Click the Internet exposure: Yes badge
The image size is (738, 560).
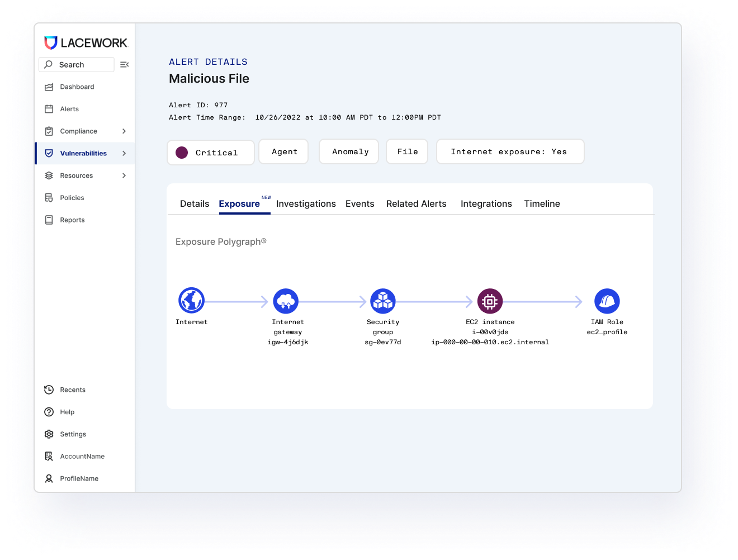510,151
